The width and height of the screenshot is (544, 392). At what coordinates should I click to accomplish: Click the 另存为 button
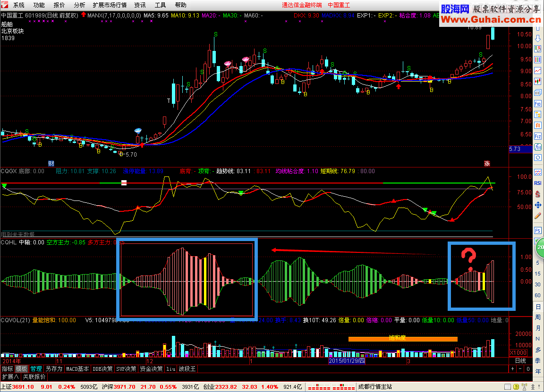pos(54,369)
